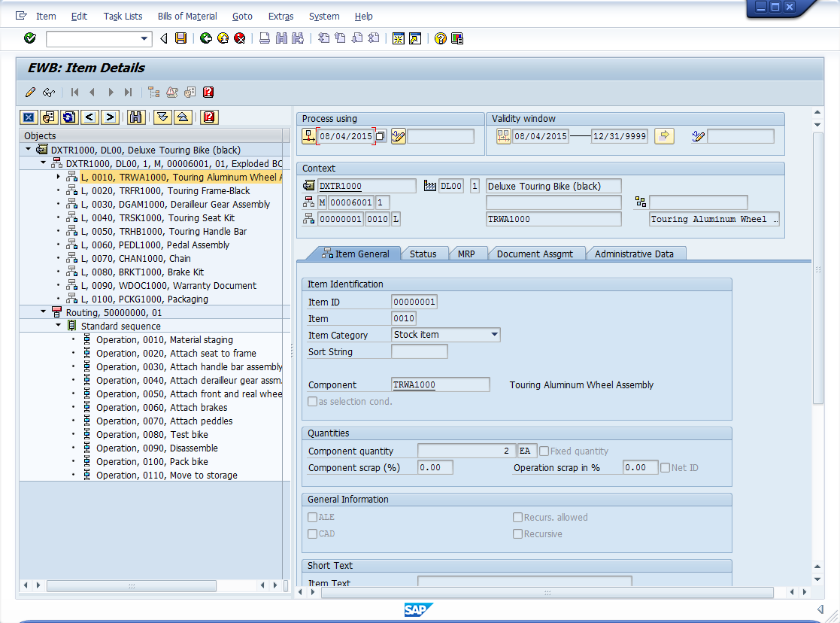Click the Process using date field

point(346,136)
